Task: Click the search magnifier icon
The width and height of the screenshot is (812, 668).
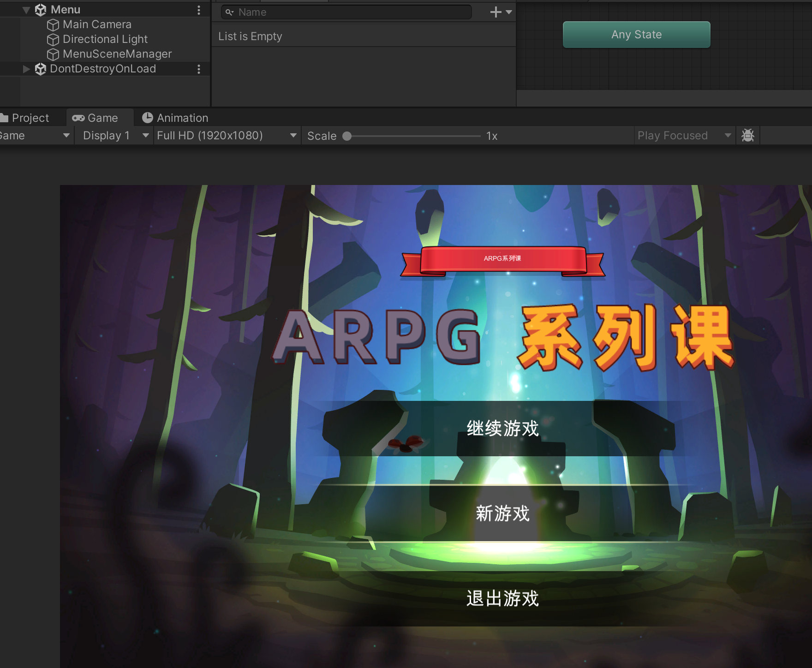Action: pos(229,12)
